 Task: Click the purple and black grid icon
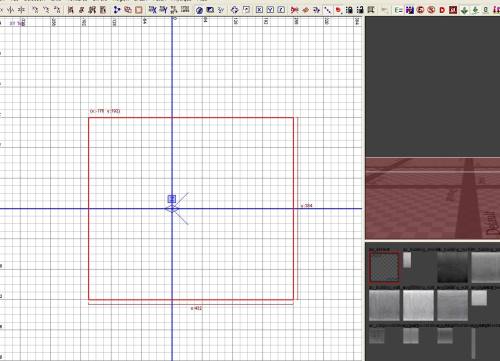(x=410, y=10)
